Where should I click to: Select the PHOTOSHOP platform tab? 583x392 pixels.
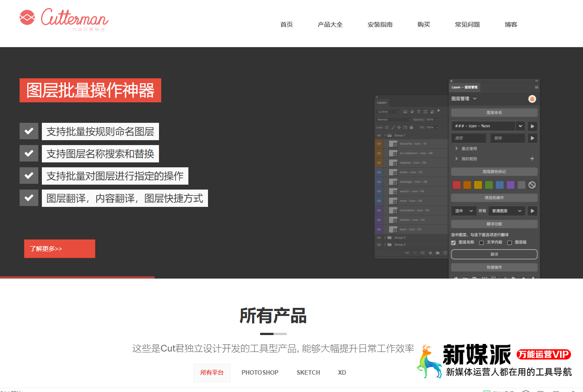coord(260,373)
